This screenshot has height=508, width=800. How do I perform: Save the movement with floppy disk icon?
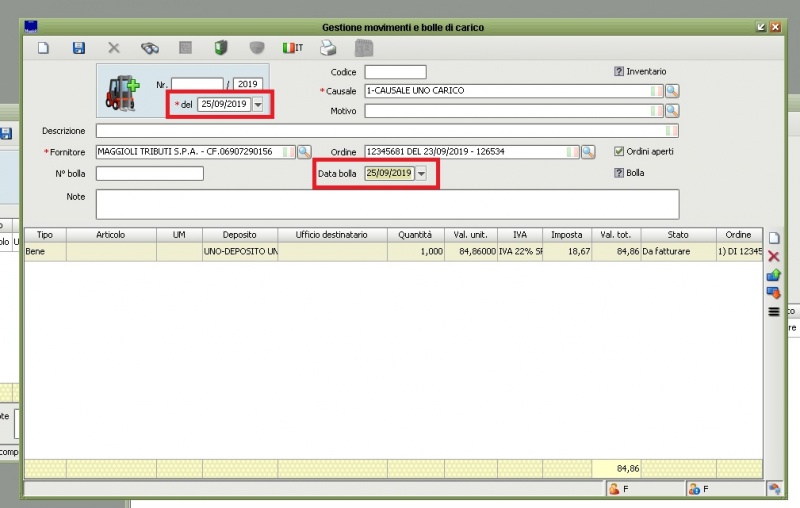pos(79,47)
